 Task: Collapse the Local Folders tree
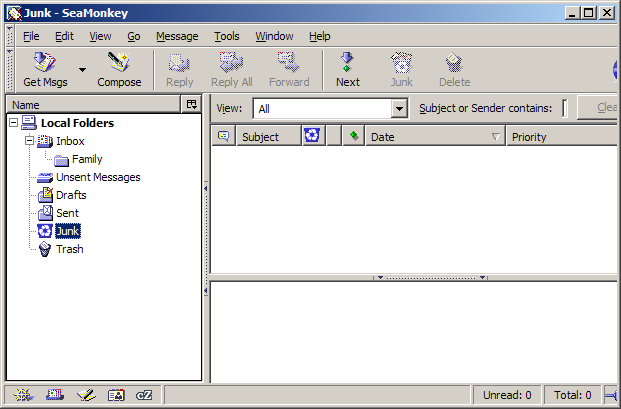point(12,123)
